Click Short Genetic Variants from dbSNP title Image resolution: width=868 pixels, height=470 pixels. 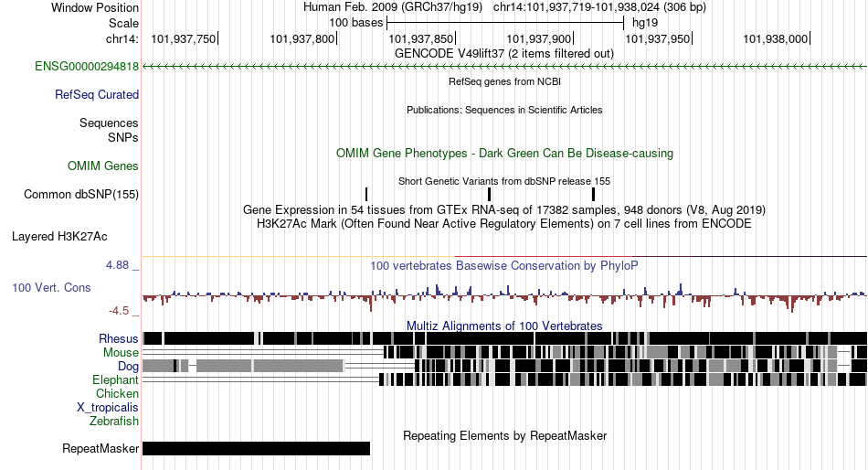pos(504,181)
